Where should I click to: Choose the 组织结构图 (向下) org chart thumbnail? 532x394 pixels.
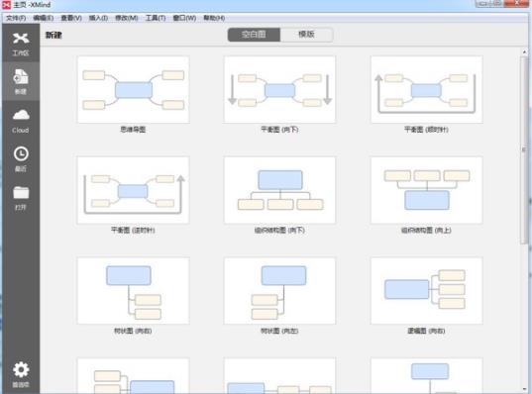(x=279, y=190)
